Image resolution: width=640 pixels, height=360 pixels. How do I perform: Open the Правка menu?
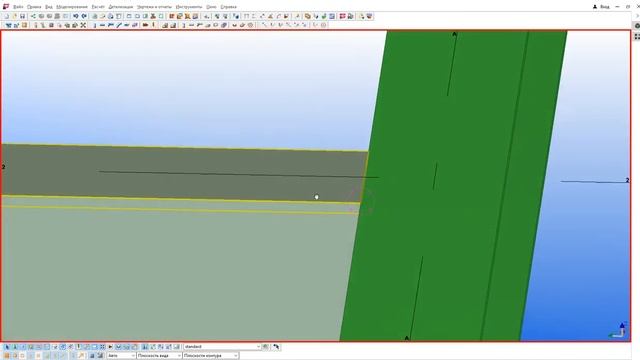34,7
